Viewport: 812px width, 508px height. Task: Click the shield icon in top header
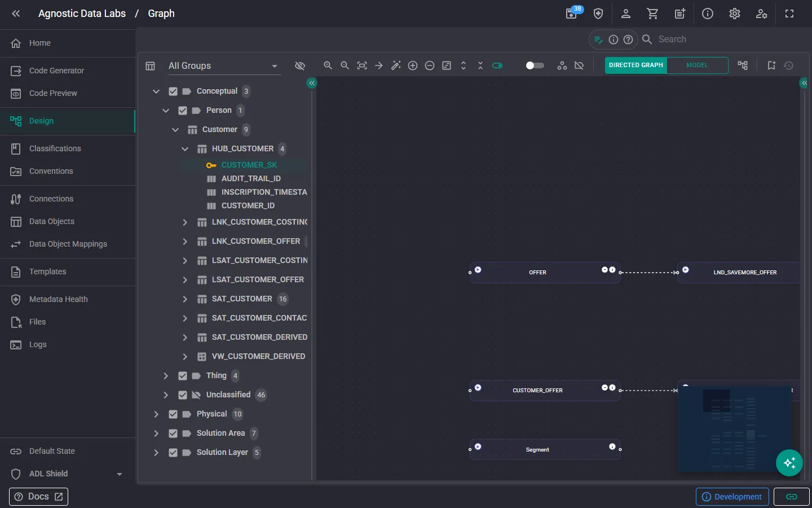click(598, 14)
